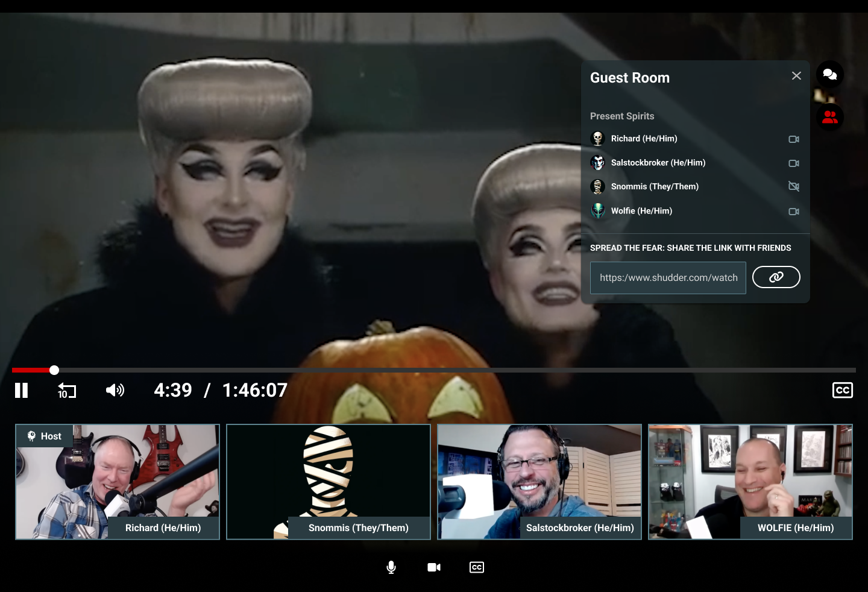Select Snommis's mummy avatar in Present Spirits
Image resolution: width=868 pixels, height=592 pixels.
[598, 187]
